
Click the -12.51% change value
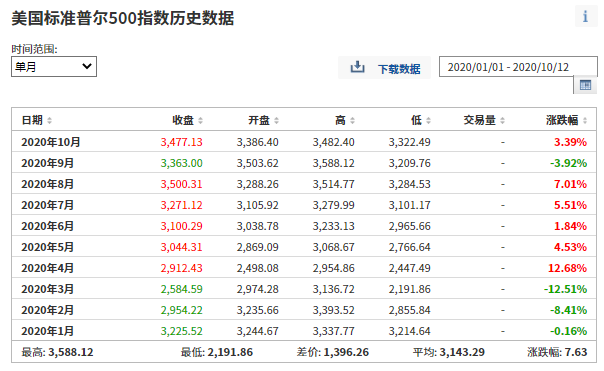[x=565, y=289]
